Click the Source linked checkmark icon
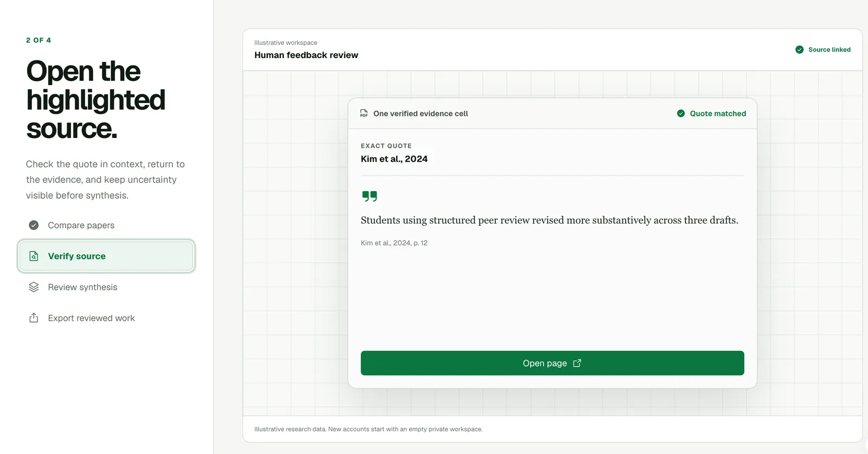 [x=800, y=49]
